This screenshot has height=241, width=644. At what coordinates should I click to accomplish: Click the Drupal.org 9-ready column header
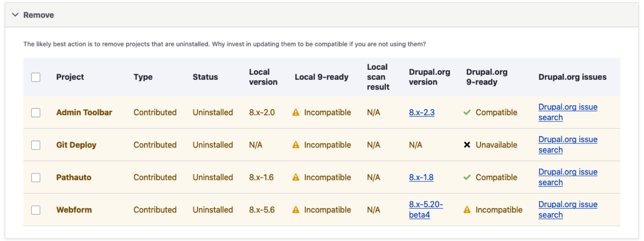click(x=487, y=77)
